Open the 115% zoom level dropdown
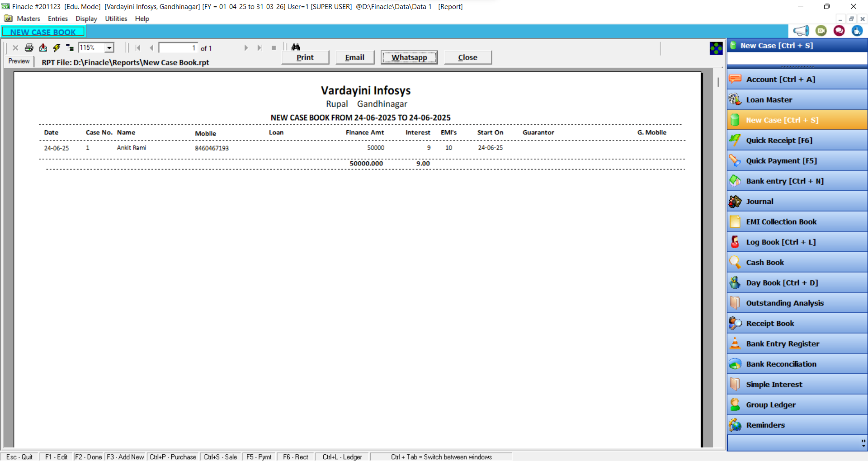The width and height of the screenshot is (868, 461). tap(109, 47)
